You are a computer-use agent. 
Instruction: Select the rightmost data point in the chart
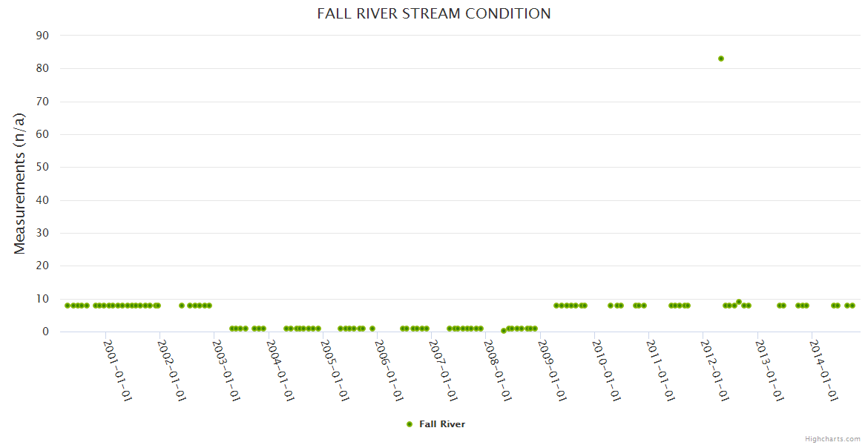(852, 306)
